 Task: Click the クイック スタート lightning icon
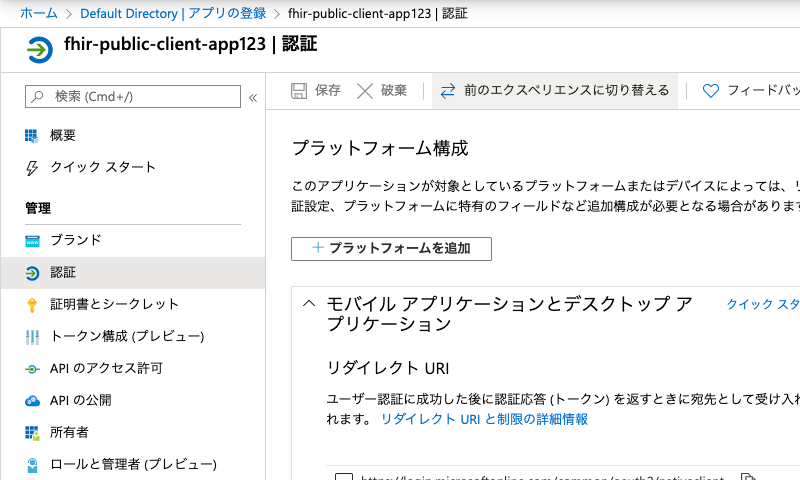pos(32,167)
